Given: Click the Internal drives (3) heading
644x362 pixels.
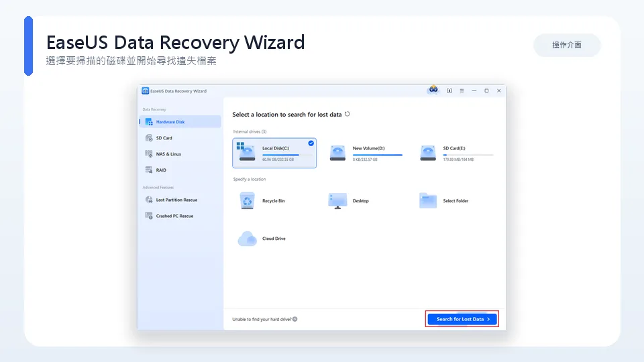Looking at the screenshot, I should (x=250, y=131).
